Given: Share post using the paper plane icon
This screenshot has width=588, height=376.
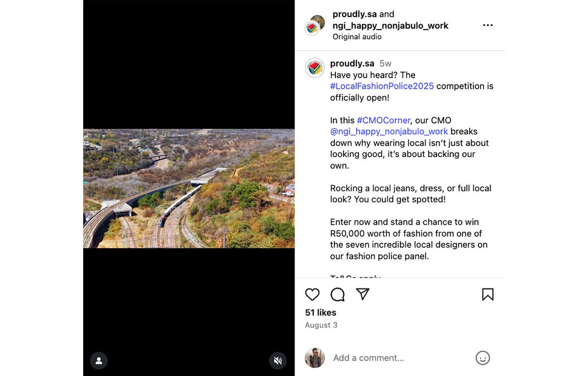Looking at the screenshot, I should point(363,294).
